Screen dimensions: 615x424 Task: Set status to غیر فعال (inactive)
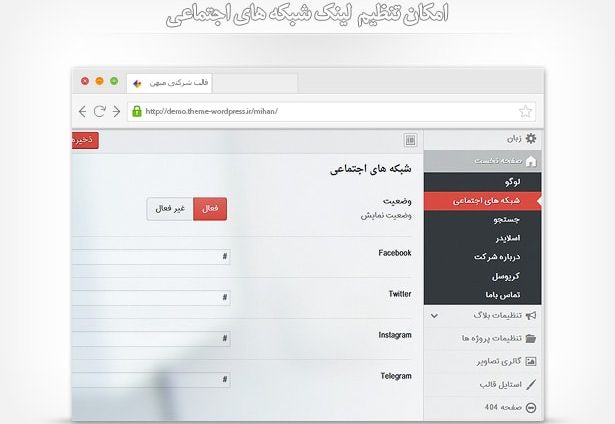170,208
